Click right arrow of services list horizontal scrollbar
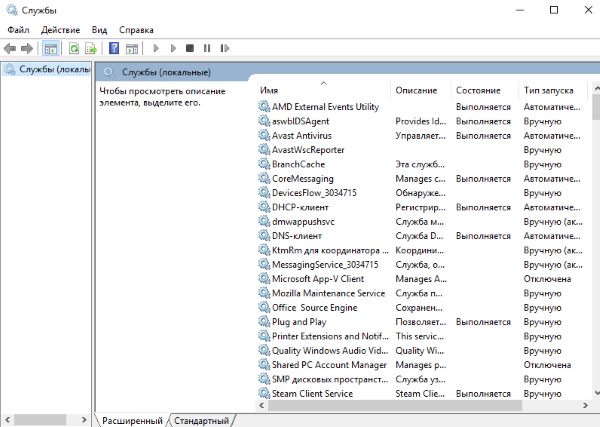This screenshot has width=600, height=427. tap(585, 405)
